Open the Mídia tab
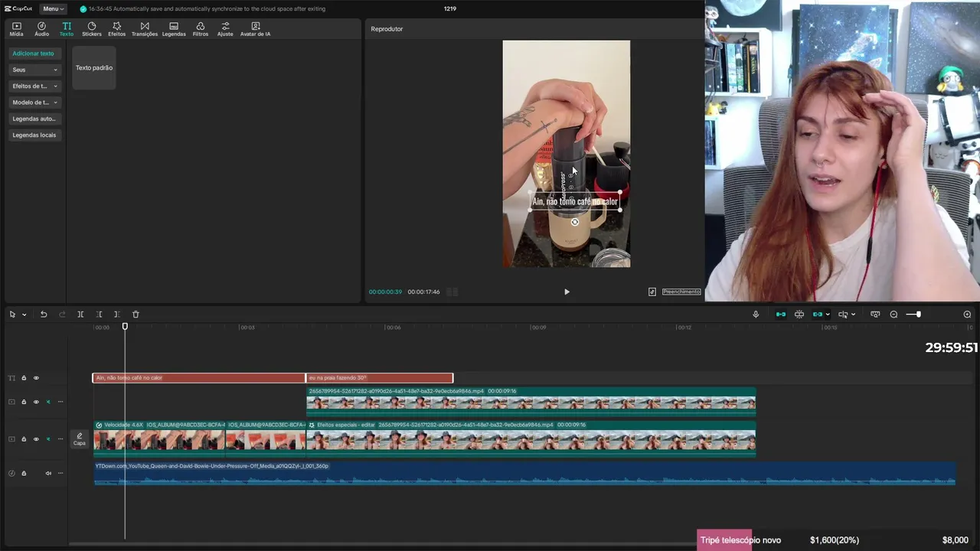The width and height of the screenshot is (980, 551). tap(16, 29)
